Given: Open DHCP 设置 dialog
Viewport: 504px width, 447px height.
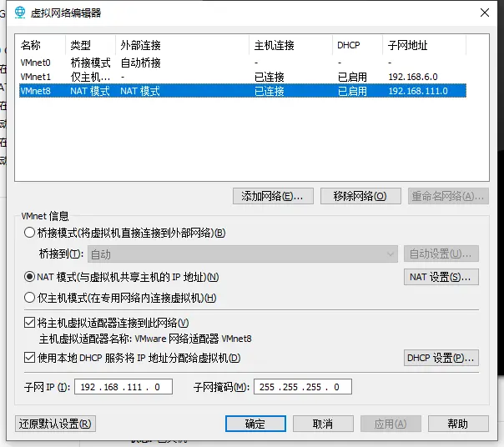Looking at the screenshot, I should pyautogui.click(x=441, y=358).
